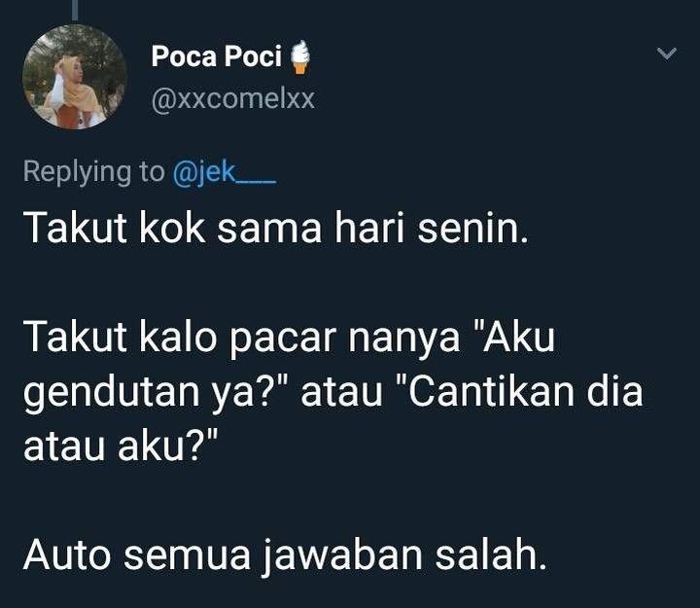Viewport: 700px width, 608px height.
Task: Open the tweet options chevron menu
Action: pos(667,54)
